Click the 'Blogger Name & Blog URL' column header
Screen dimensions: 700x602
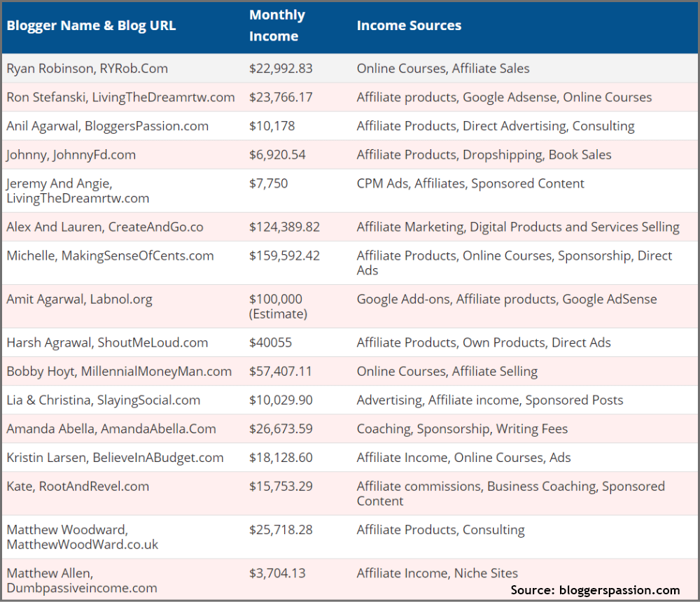tap(91, 25)
